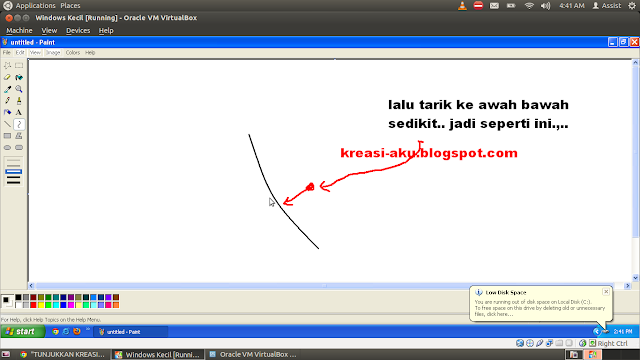Open Ubuntu Places menu
Viewport: 640px width, 360px height.
coord(70,6)
